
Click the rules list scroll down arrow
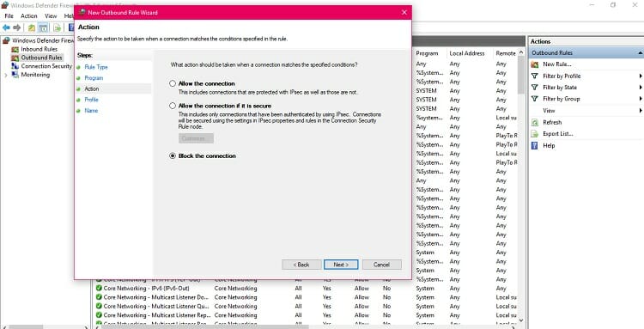pyautogui.click(x=521, y=320)
